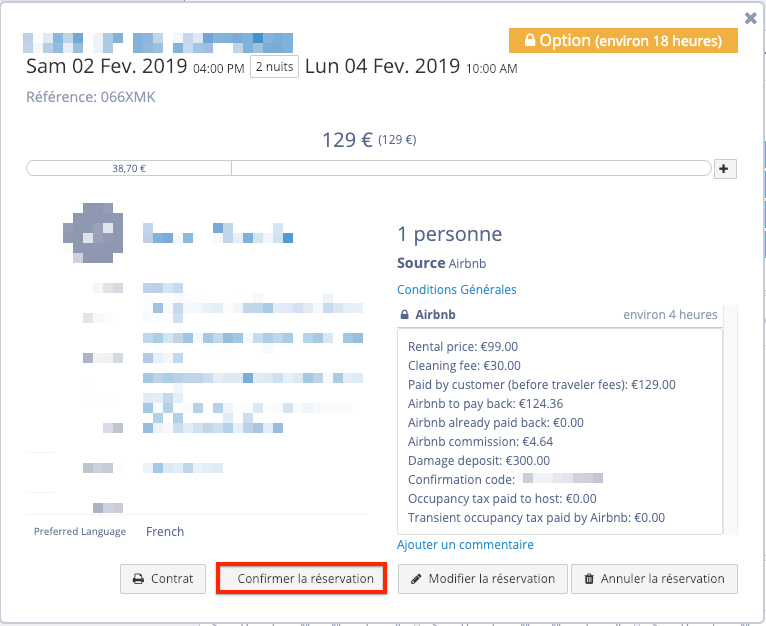Click the 38,70 € segment of the payment bar

pyautogui.click(x=129, y=168)
